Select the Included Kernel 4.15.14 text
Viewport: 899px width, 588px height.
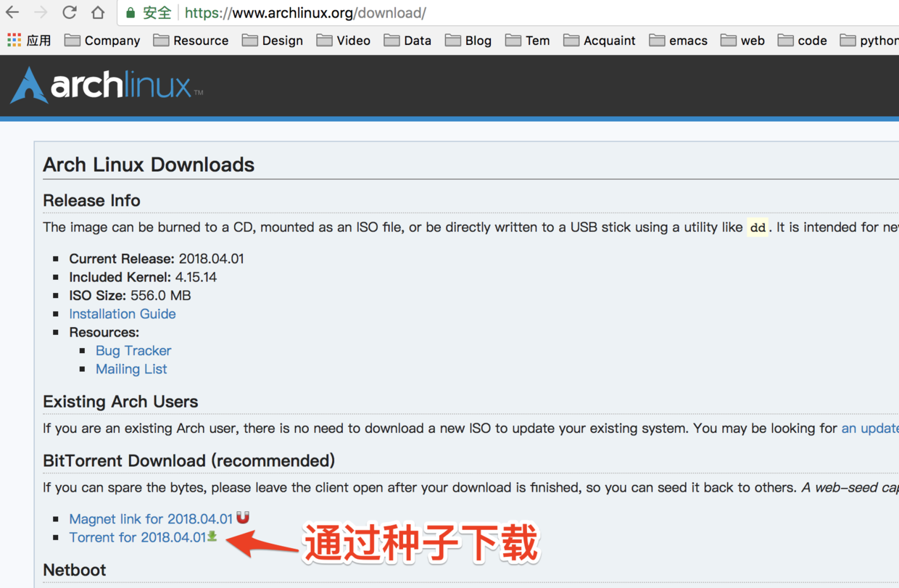[143, 277]
